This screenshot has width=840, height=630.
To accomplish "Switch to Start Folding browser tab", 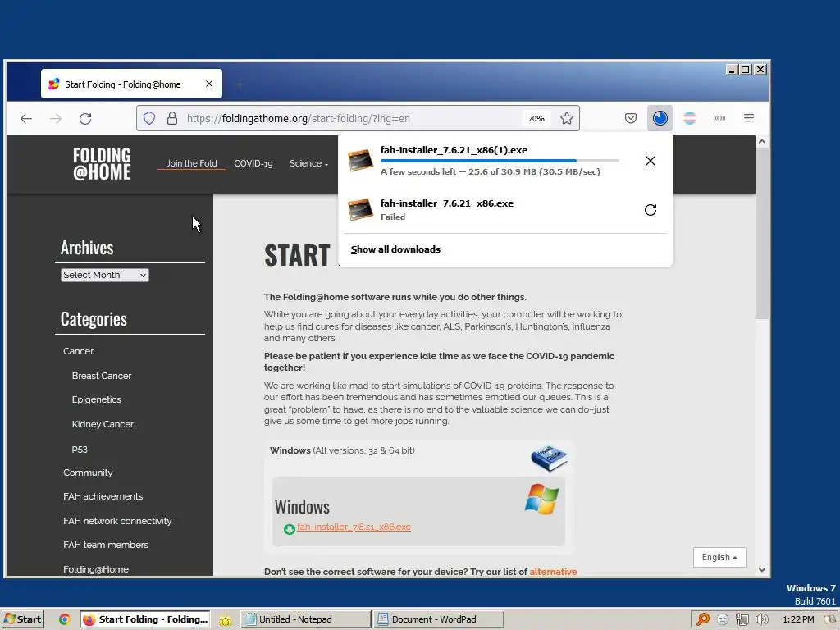I will [131, 84].
